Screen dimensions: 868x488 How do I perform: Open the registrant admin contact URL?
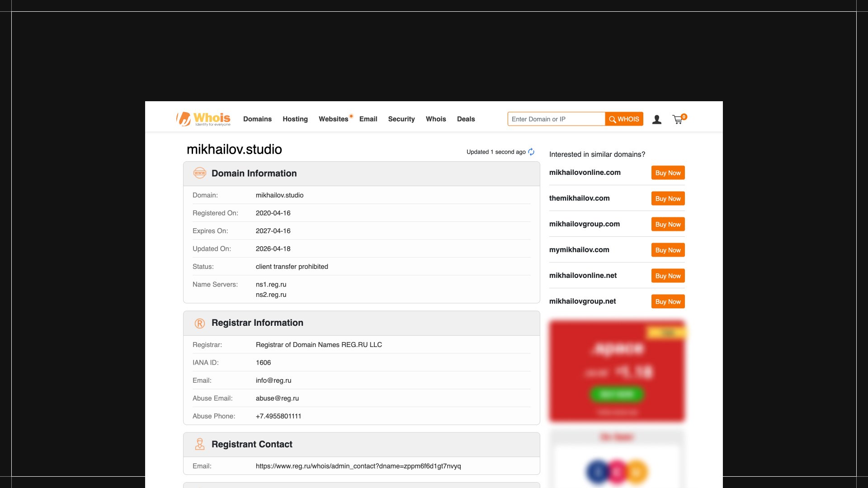coord(359,466)
